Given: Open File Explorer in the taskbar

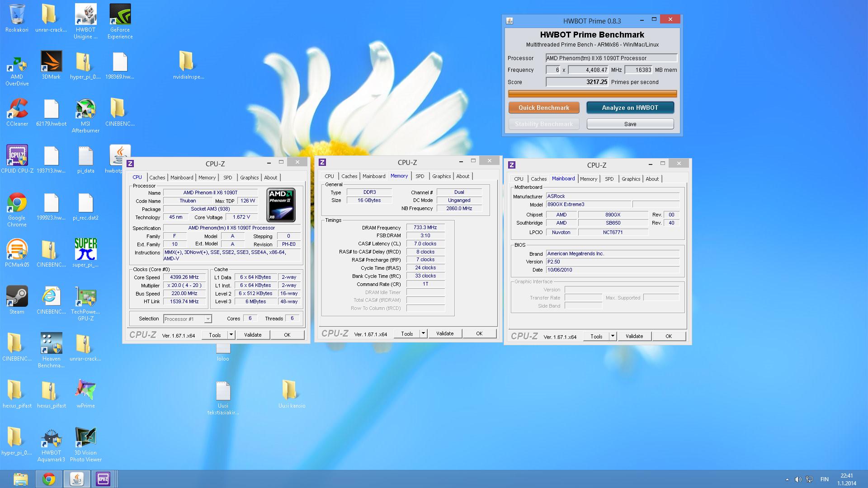Looking at the screenshot, I should pos(20,479).
